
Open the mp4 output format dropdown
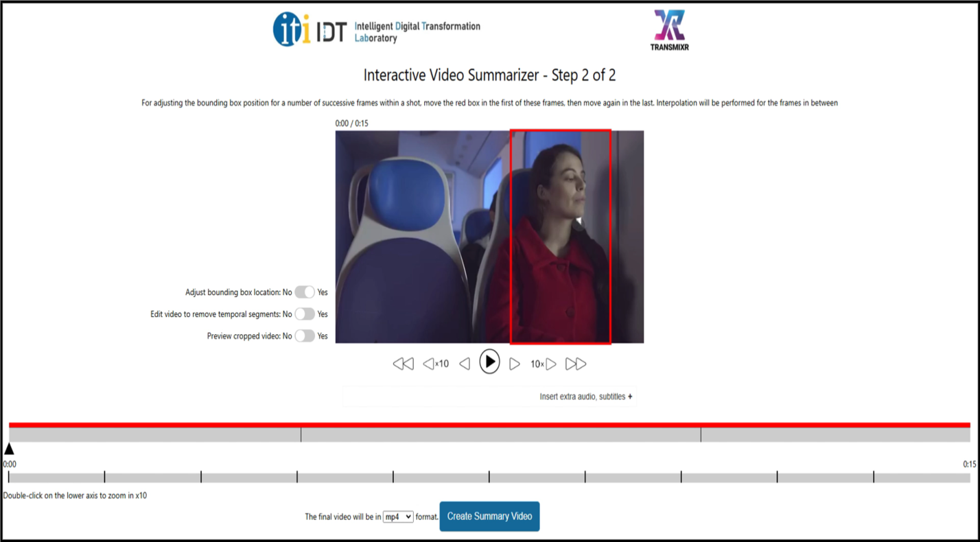(398, 517)
